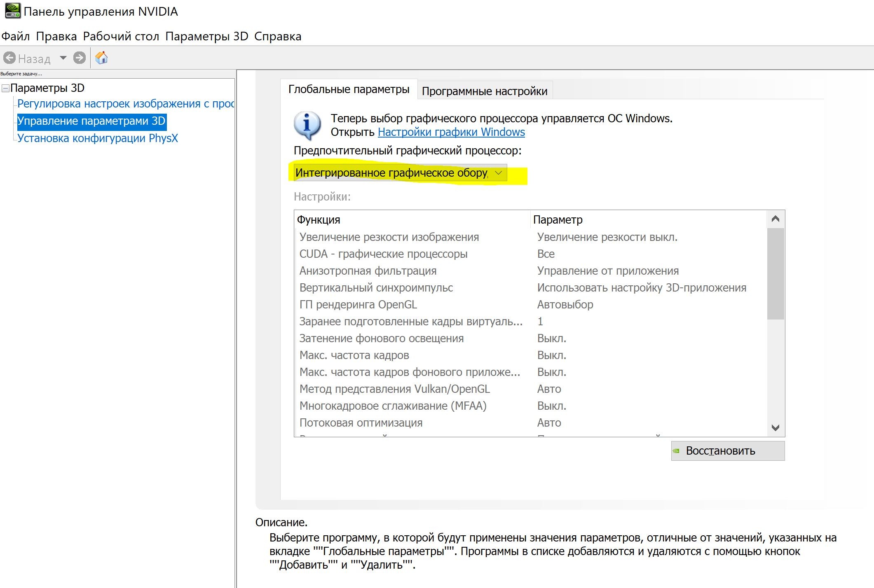
Task: Collapse the Параметры 3D tree node
Action: click(x=5, y=88)
